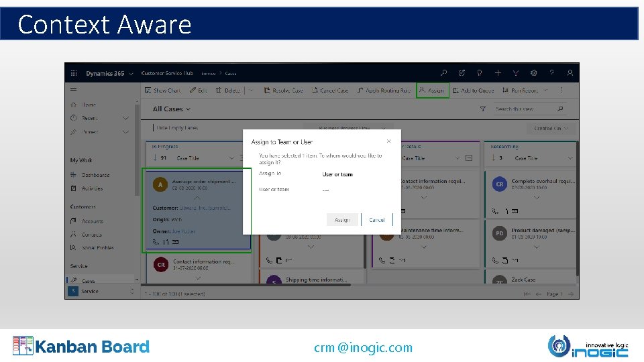Click Edit in the command bar
644x362 pixels.
coord(198,90)
